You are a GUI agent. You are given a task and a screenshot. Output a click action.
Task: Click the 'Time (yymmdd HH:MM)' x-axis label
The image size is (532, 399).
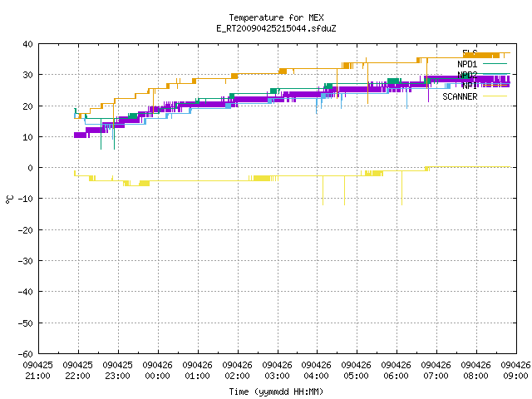click(x=276, y=392)
